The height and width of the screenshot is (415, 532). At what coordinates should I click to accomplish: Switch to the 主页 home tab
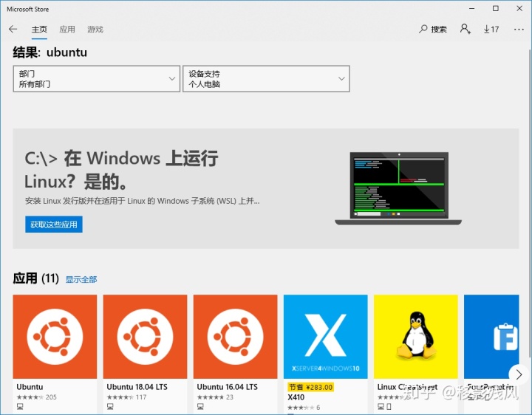pos(39,30)
